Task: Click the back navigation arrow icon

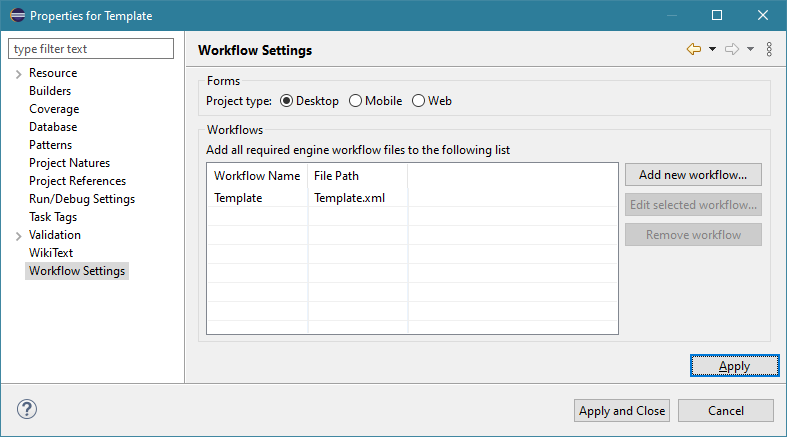Action: 694,49
